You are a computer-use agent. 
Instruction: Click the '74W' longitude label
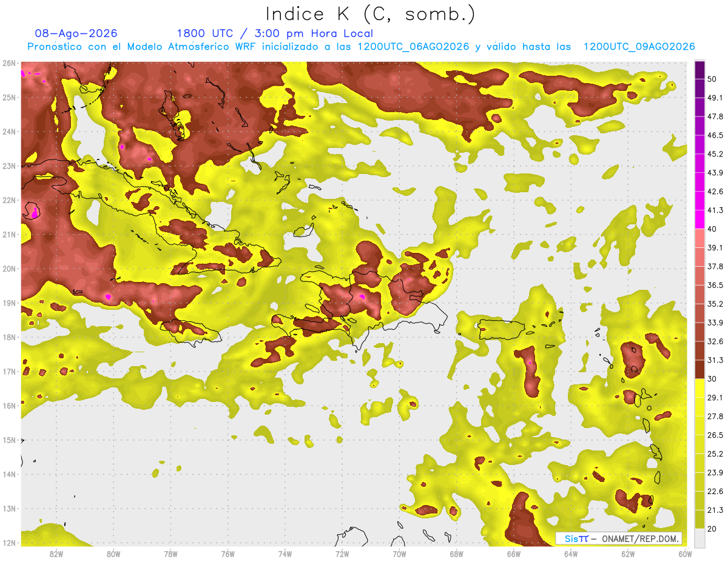[285, 554]
